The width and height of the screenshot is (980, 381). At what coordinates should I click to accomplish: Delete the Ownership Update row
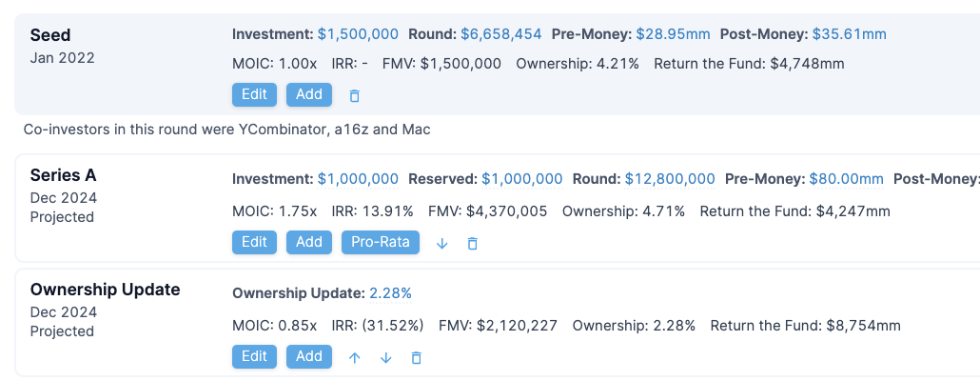tap(416, 357)
